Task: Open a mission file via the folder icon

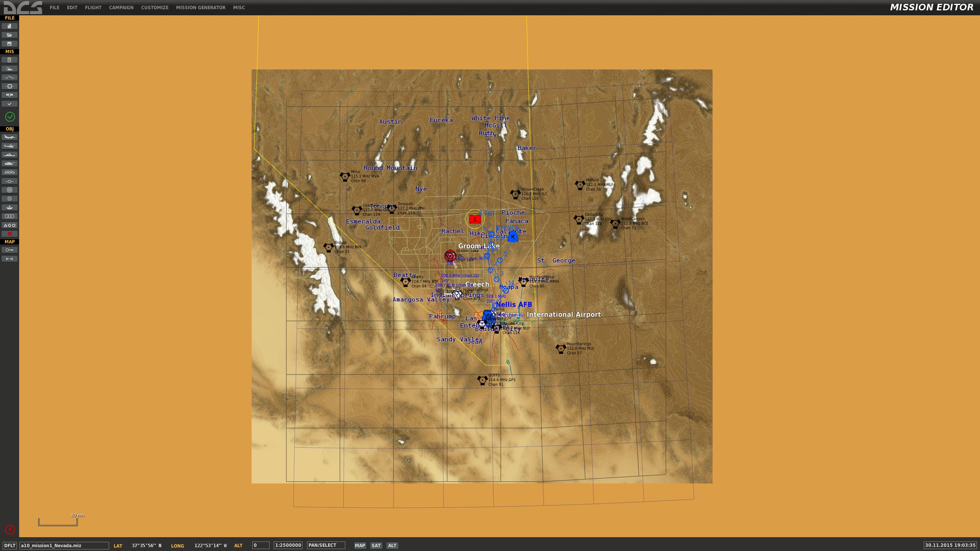Action: click(10, 35)
